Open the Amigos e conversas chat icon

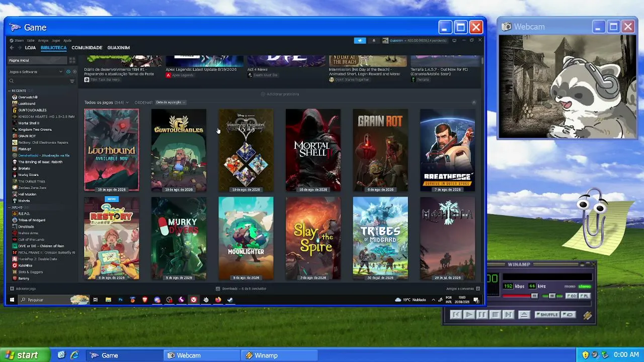(478, 289)
